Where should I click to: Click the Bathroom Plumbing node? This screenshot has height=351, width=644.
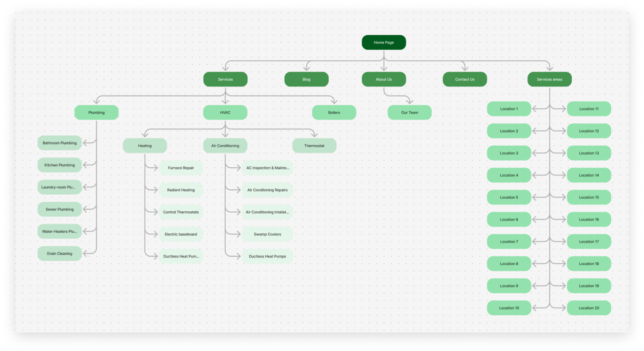tap(59, 143)
